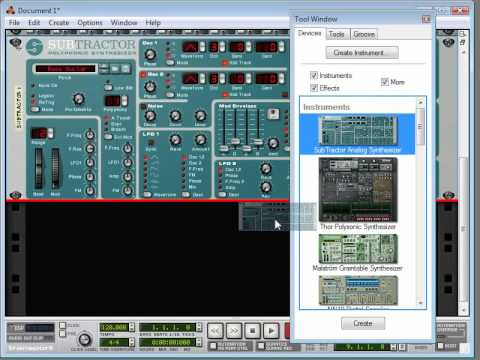Toggle the LFO 1 Sync button
The image size is (480, 360).
(x=151, y=142)
